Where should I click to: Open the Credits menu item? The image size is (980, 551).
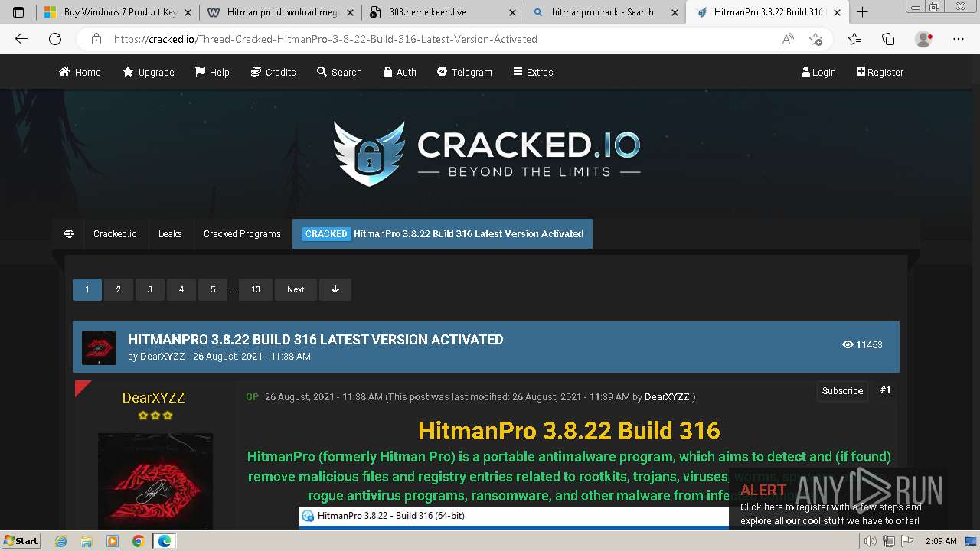[x=273, y=72]
